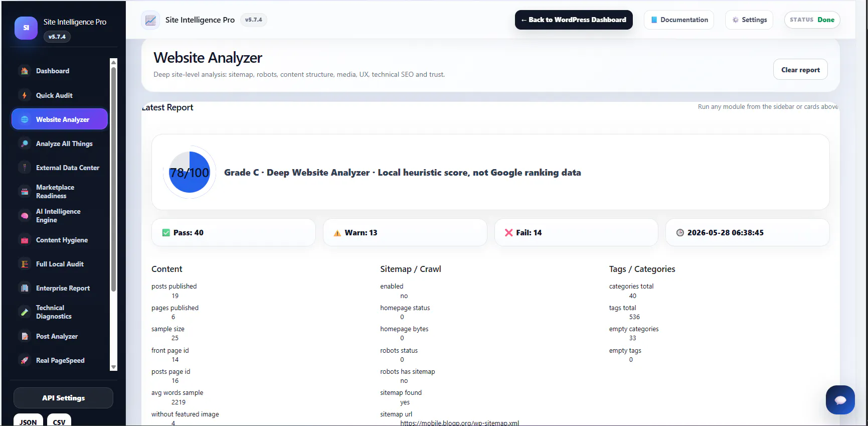Open the Enterprise Report section
Screen dimensions: 868x426
point(60,288)
